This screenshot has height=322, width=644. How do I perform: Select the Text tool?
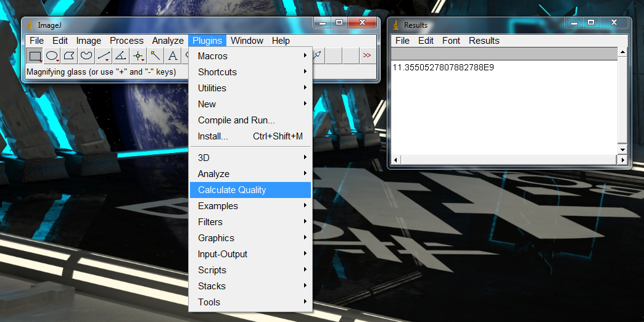173,56
